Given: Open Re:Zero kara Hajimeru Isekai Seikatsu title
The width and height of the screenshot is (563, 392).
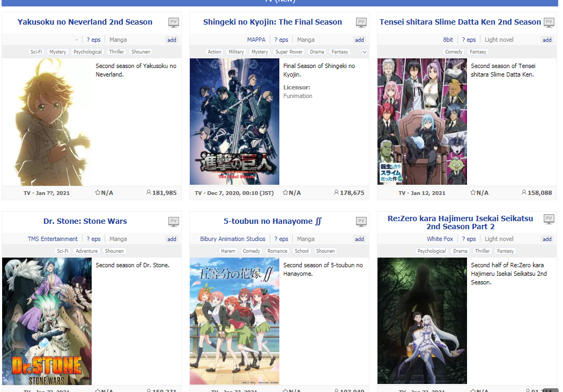Looking at the screenshot, I should point(460,222).
